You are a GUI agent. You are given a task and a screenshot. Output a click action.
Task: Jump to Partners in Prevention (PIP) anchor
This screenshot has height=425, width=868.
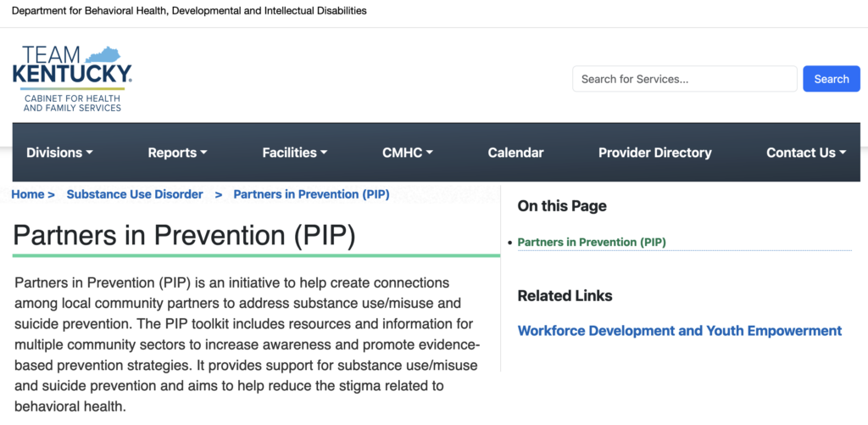pyautogui.click(x=591, y=242)
